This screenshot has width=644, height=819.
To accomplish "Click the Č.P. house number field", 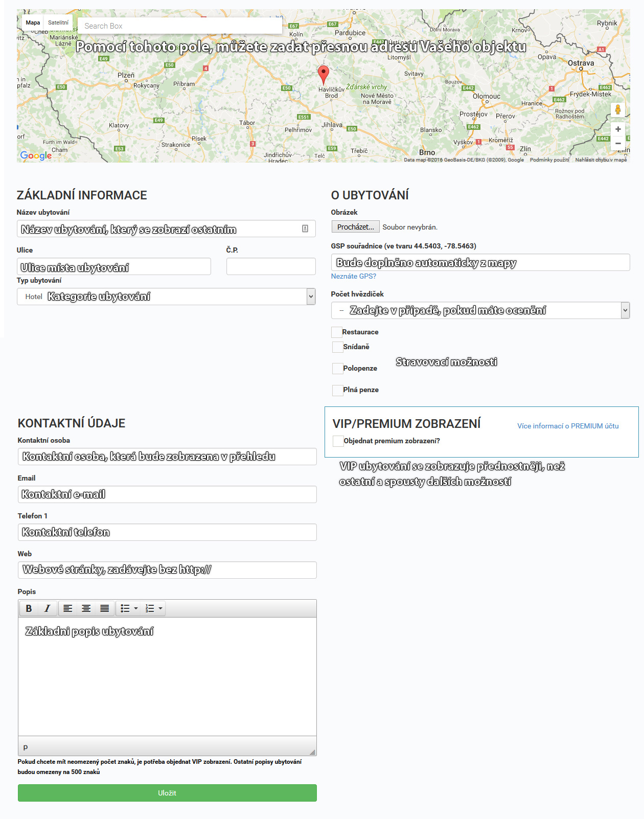I will click(x=271, y=266).
